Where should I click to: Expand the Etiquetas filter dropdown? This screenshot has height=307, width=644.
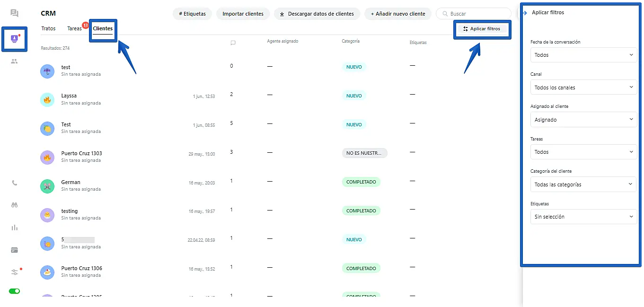coord(583,217)
